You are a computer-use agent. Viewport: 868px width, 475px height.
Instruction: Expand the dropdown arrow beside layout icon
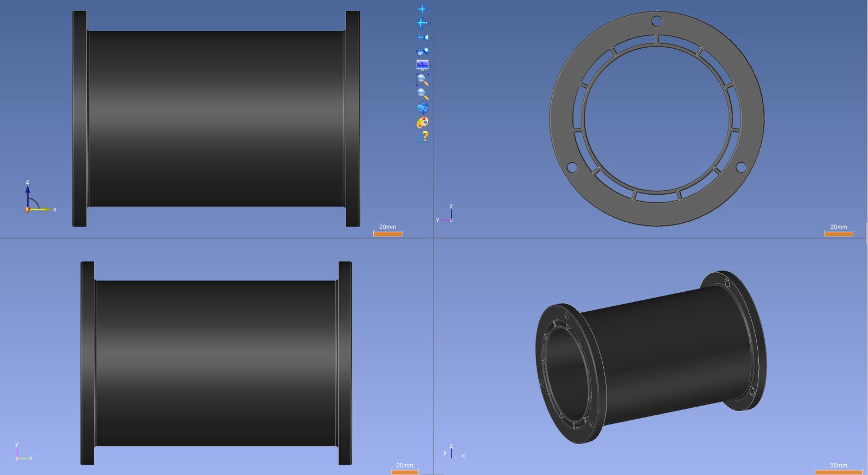430,66
